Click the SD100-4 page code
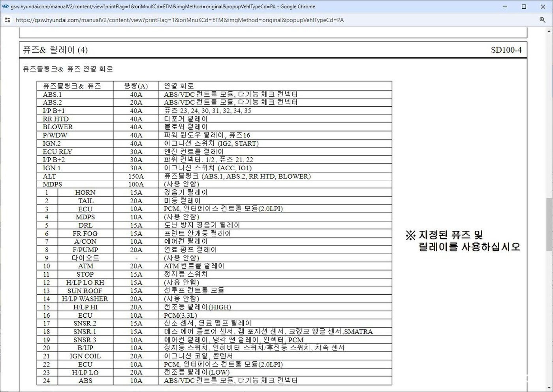 tap(506, 50)
